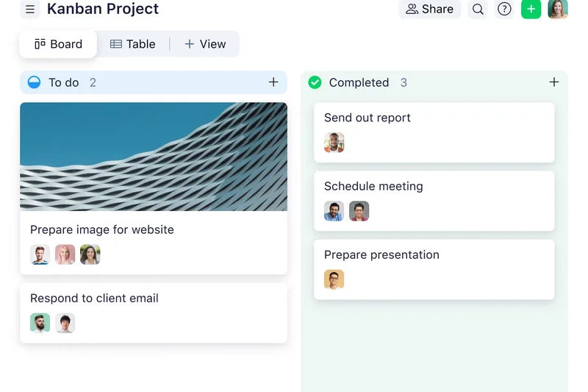Add a task to Completed column
588x392 pixels.
click(x=554, y=82)
